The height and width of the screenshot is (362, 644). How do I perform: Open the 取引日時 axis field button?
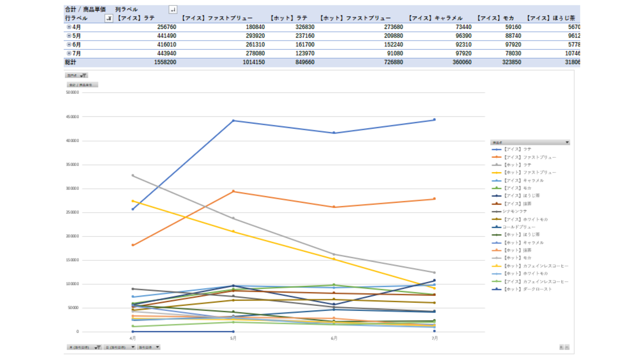tap(149, 347)
